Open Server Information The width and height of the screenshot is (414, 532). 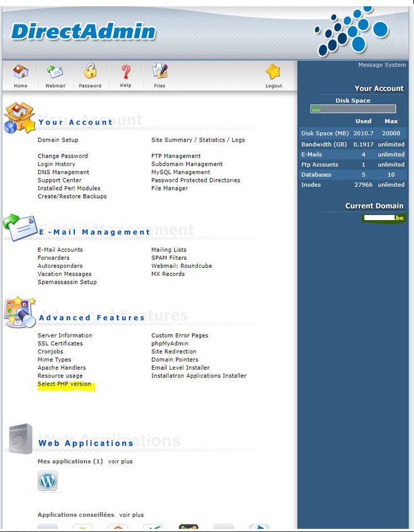pos(65,336)
